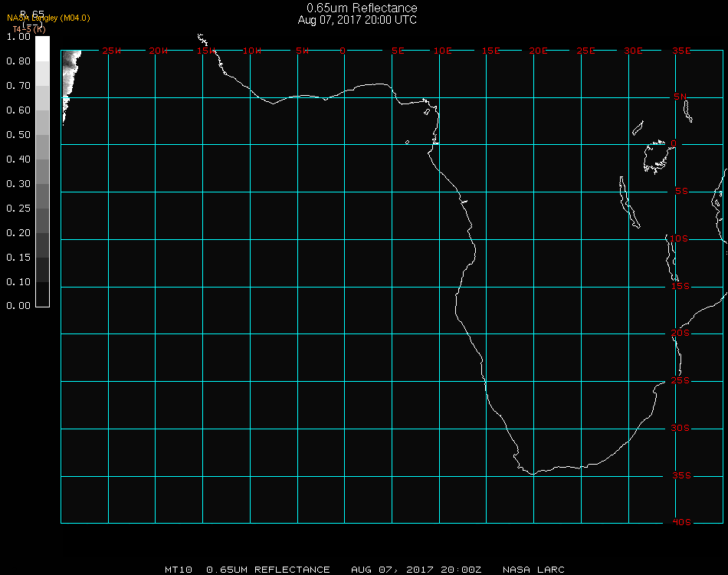Click the 10E longitude label
This screenshot has height=575, width=728.
click(442, 51)
